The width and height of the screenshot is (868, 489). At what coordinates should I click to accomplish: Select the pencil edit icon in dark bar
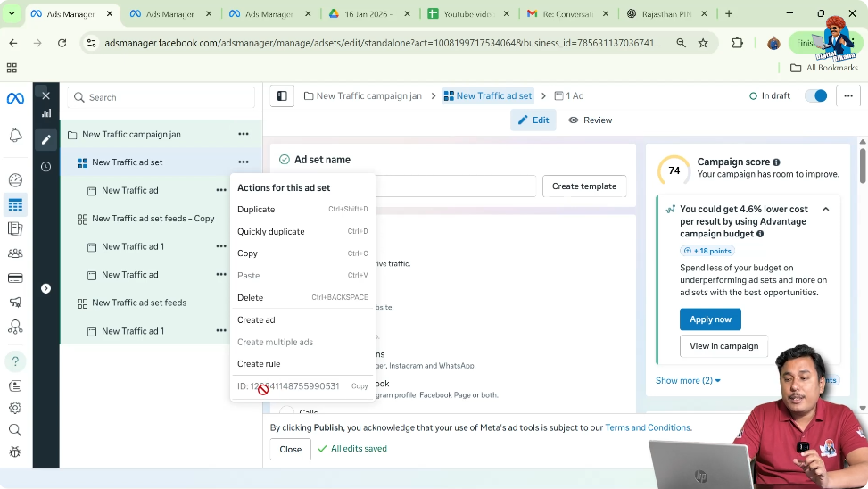(46, 140)
